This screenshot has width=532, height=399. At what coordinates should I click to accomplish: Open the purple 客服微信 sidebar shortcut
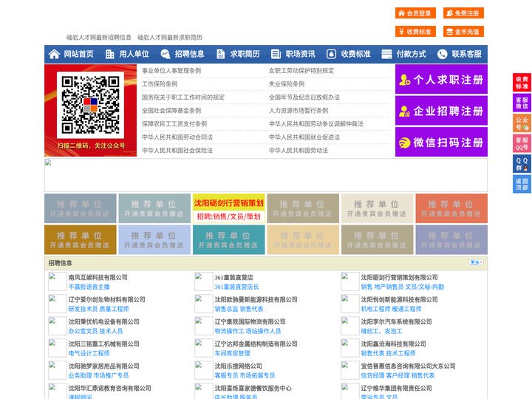click(522, 103)
